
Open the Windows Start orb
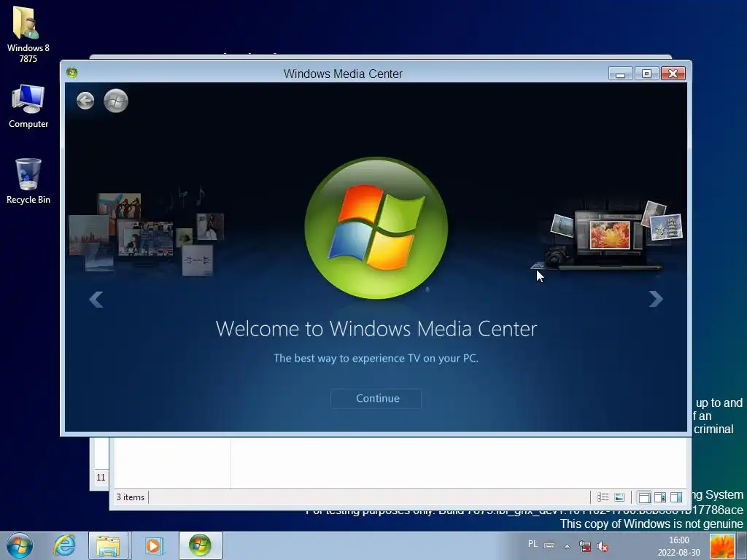tap(20, 545)
